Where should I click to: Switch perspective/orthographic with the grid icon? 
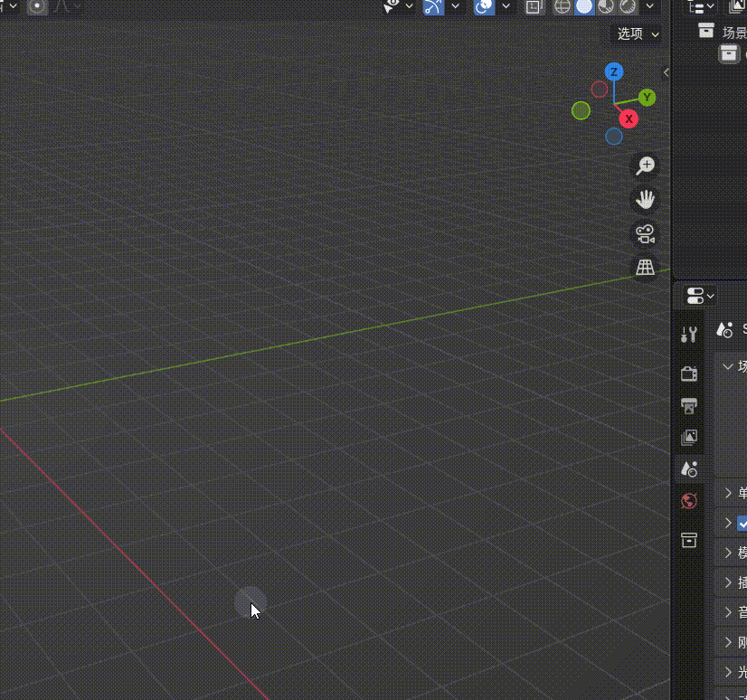[645, 268]
